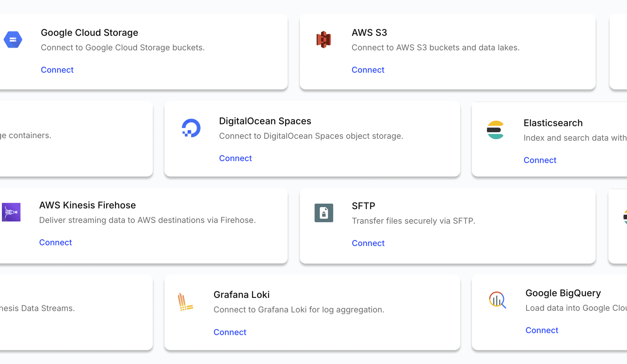The image size is (627, 364).
Task: Click the Elasticsearch logo icon
Action: tap(495, 130)
